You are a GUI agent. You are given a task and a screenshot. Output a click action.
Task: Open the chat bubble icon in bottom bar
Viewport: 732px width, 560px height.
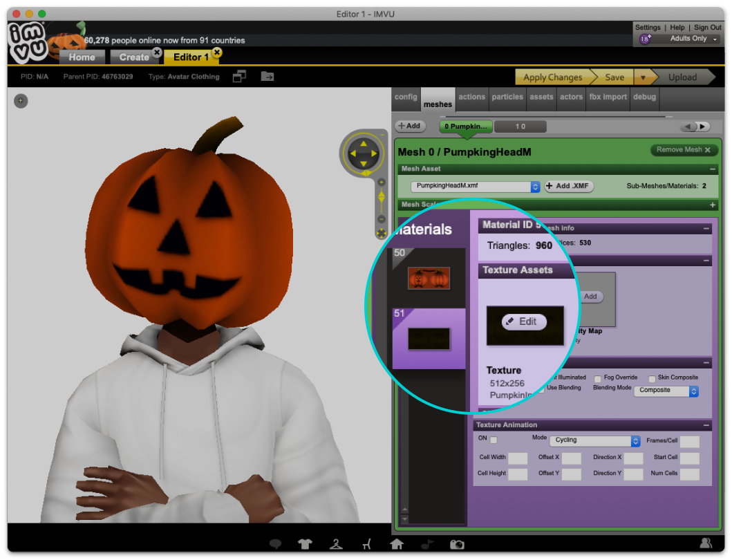[275, 543]
